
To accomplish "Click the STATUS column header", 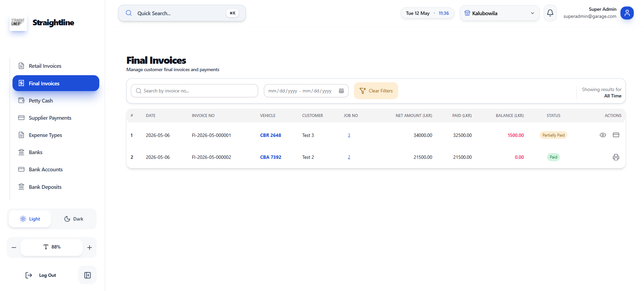I will (553, 116).
